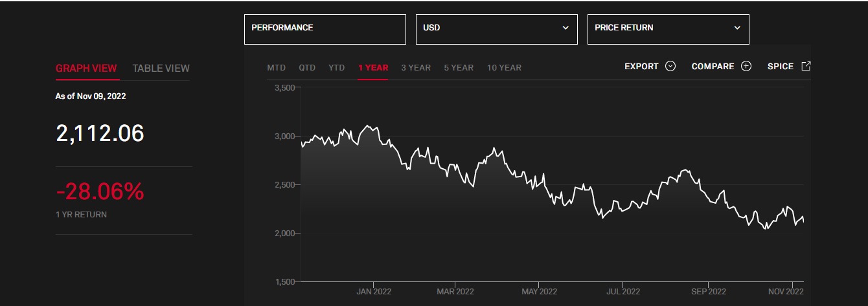This screenshot has height=306, width=868.
Task: Select the 10 Year range tab
Action: [x=504, y=67]
